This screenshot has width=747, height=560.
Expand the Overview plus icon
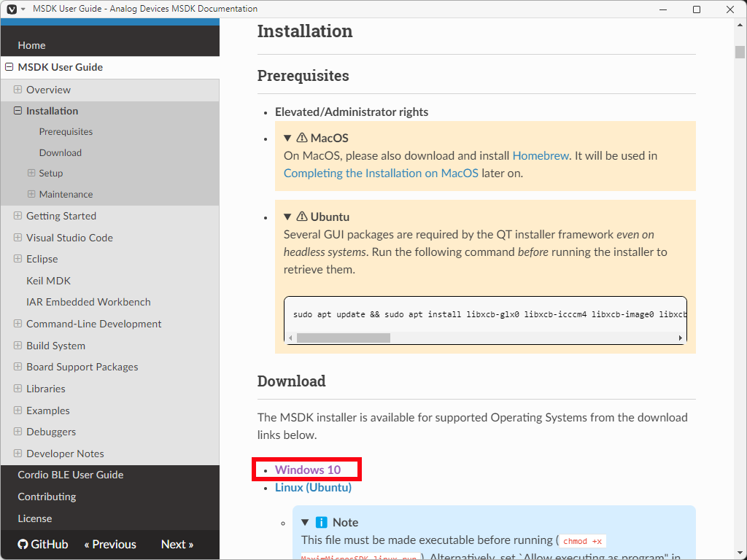(18, 90)
